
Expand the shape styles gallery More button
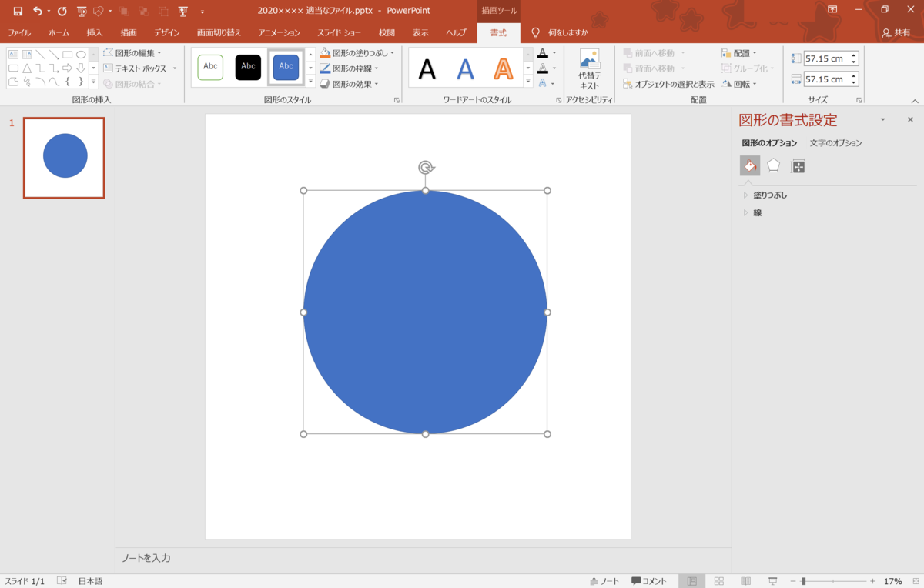pos(311,82)
